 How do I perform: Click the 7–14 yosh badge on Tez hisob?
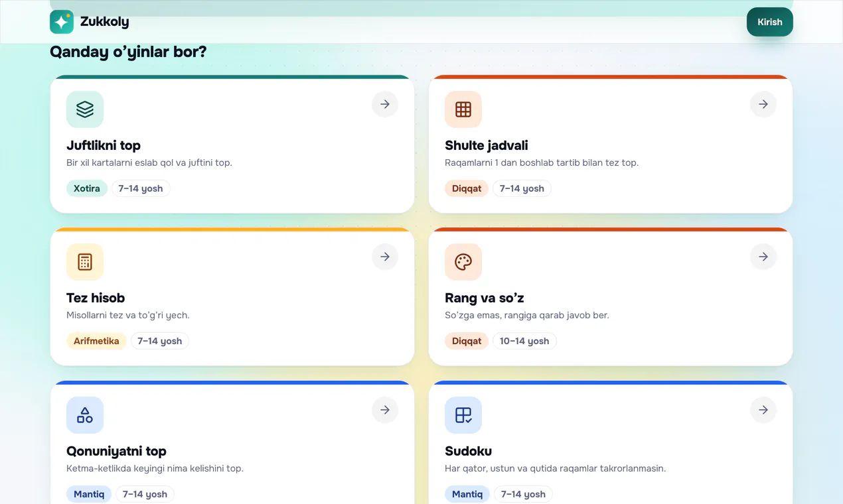[x=160, y=341]
